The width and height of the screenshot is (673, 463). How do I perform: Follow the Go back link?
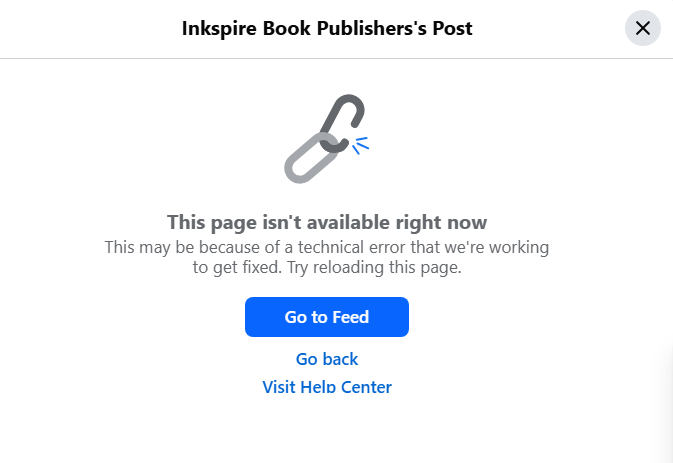[x=327, y=359]
